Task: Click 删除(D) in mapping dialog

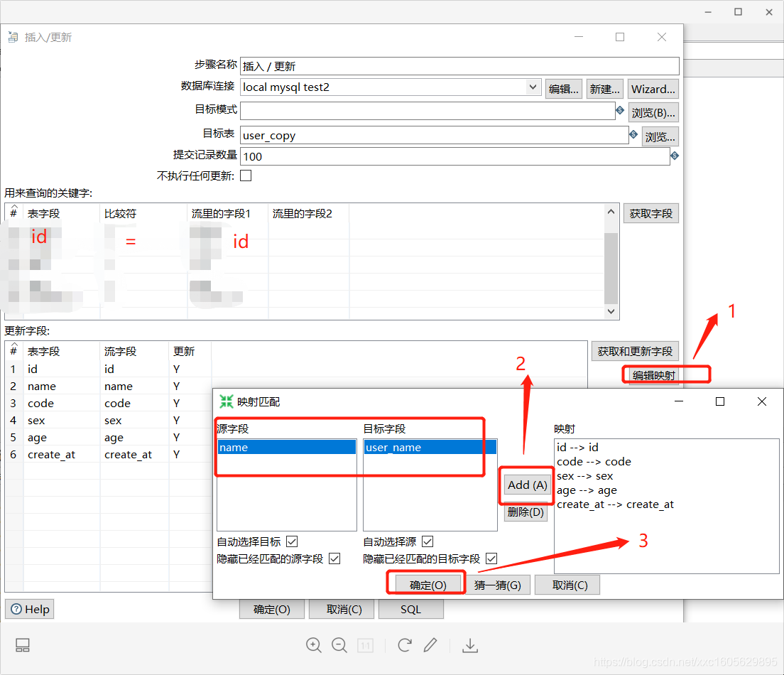Action: [x=526, y=512]
